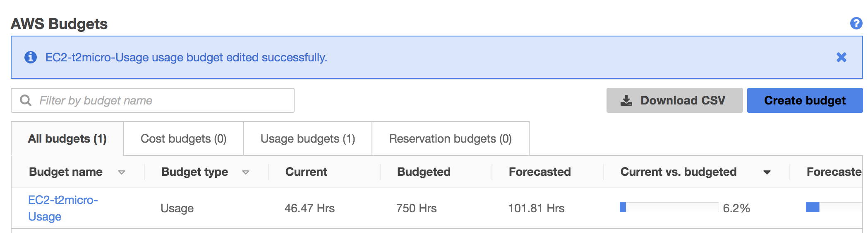Image resolution: width=868 pixels, height=233 pixels.
Task: Dismiss the budget edited success notification
Action: 841,57
